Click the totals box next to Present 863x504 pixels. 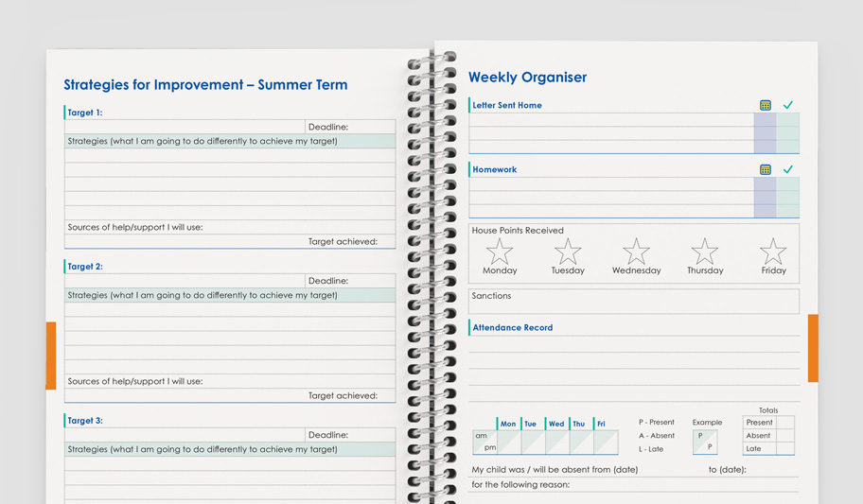785,423
